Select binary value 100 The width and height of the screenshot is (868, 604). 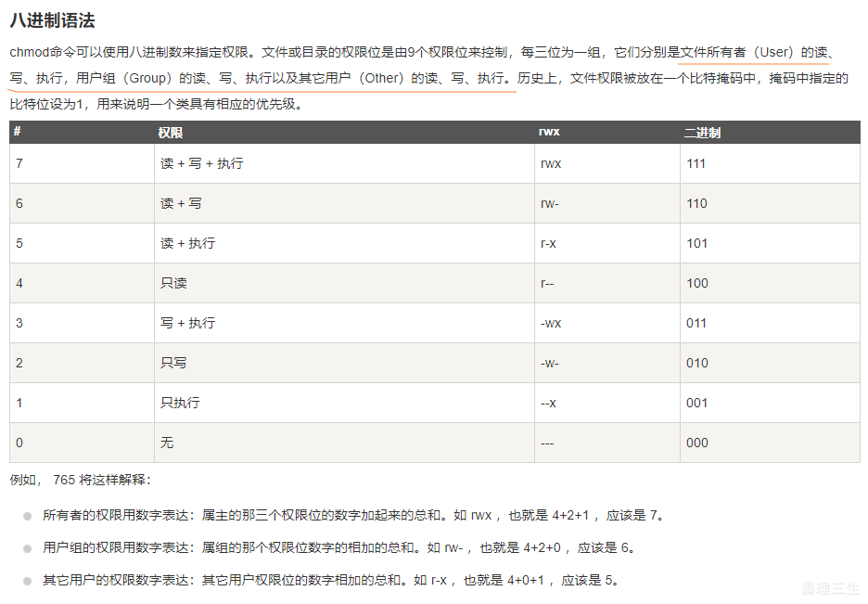[x=697, y=283]
